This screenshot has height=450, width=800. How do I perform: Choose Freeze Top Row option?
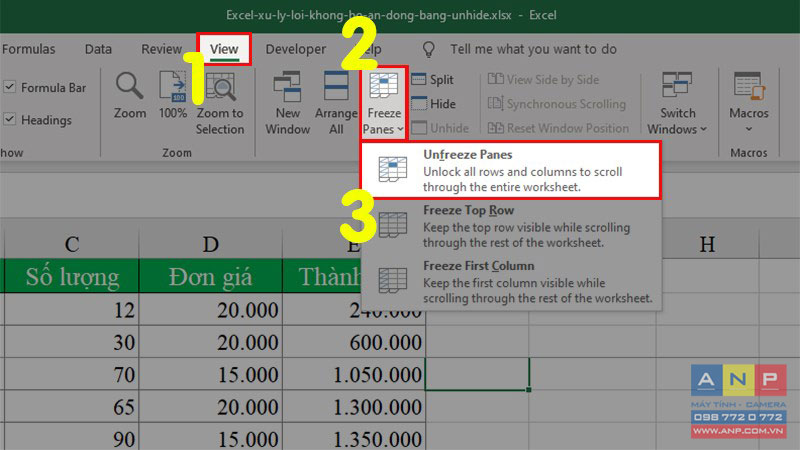[x=511, y=226]
